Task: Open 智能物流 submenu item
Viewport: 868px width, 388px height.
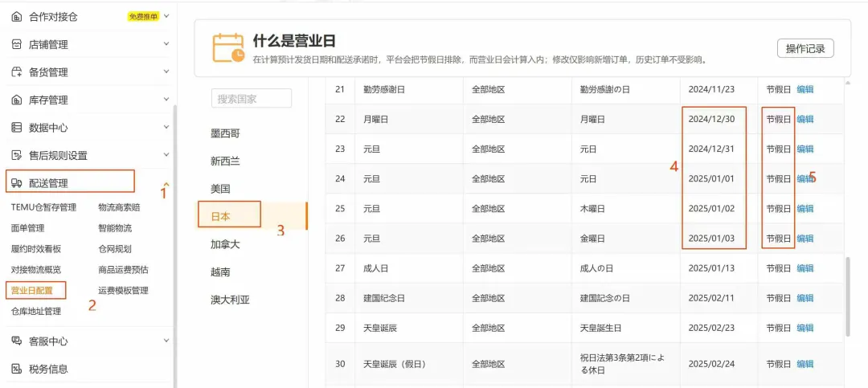Action: point(115,228)
